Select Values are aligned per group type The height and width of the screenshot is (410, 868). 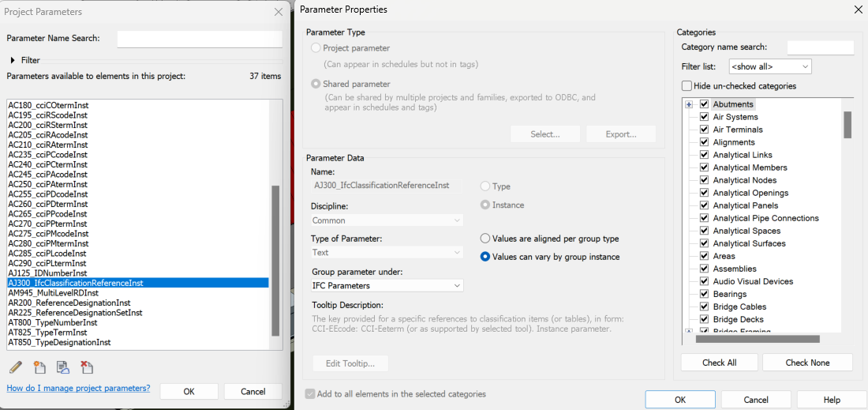pos(485,239)
